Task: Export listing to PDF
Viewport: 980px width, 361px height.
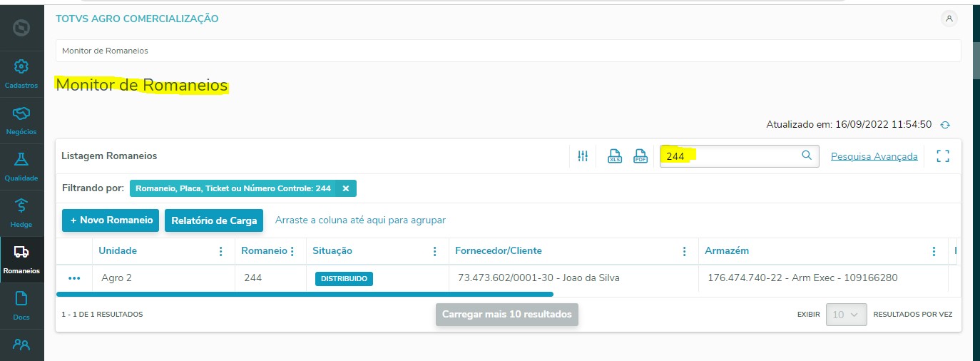Action: [640, 156]
